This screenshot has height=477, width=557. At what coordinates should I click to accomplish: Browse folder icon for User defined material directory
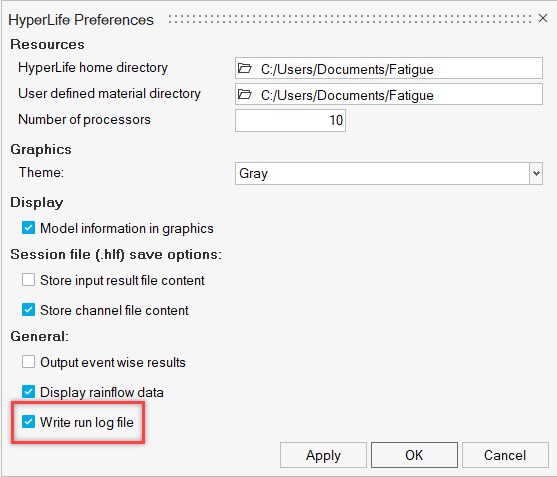click(x=245, y=94)
